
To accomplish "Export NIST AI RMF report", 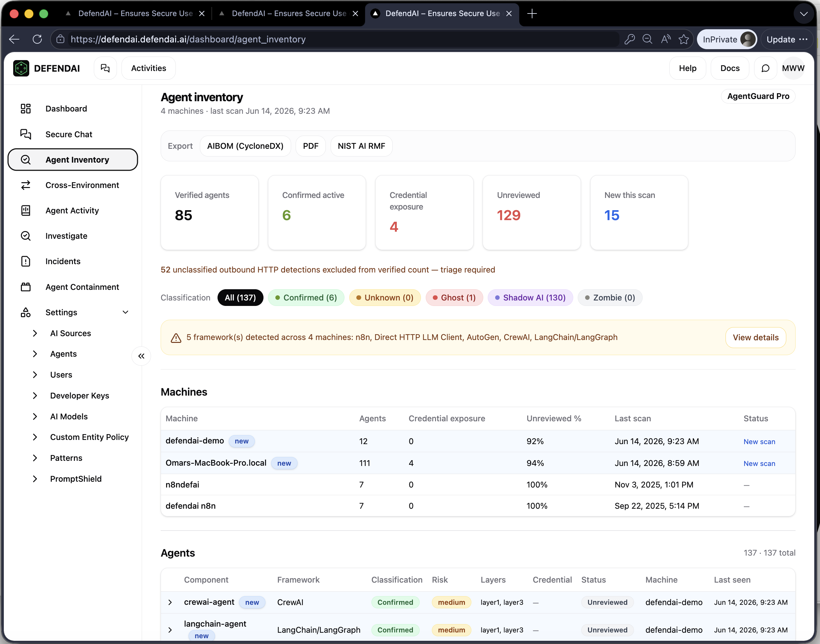I will coord(361,146).
